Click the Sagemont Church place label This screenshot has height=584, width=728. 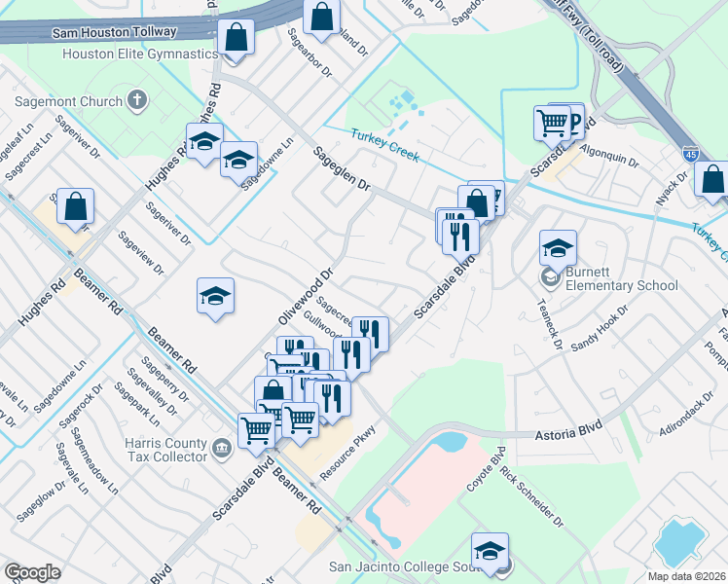coord(69,101)
